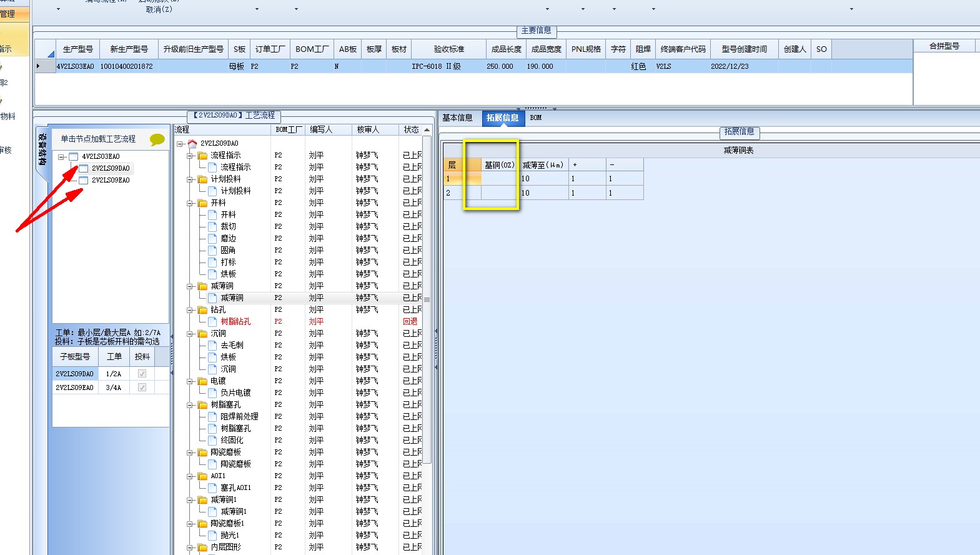The width and height of the screenshot is (980, 555).
Task: Click the 状态 column header in process list
Action: pos(411,129)
